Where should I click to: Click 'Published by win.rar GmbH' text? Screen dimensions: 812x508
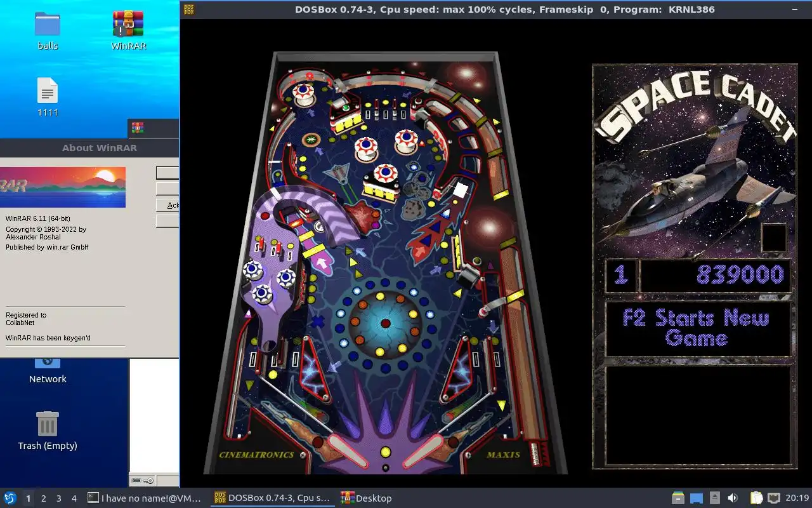pos(47,247)
